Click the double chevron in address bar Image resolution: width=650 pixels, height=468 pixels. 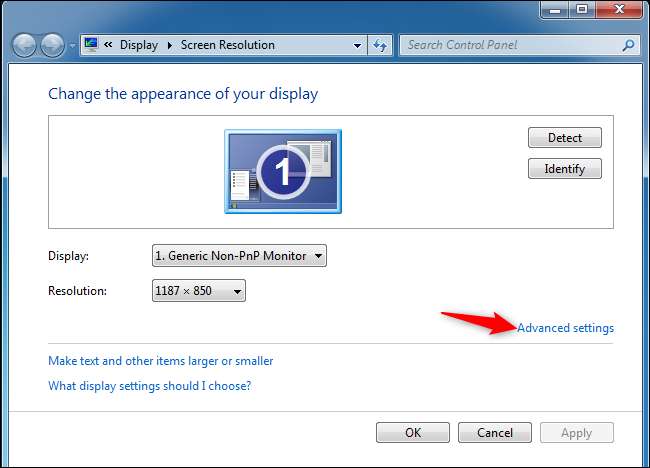[108, 44]
